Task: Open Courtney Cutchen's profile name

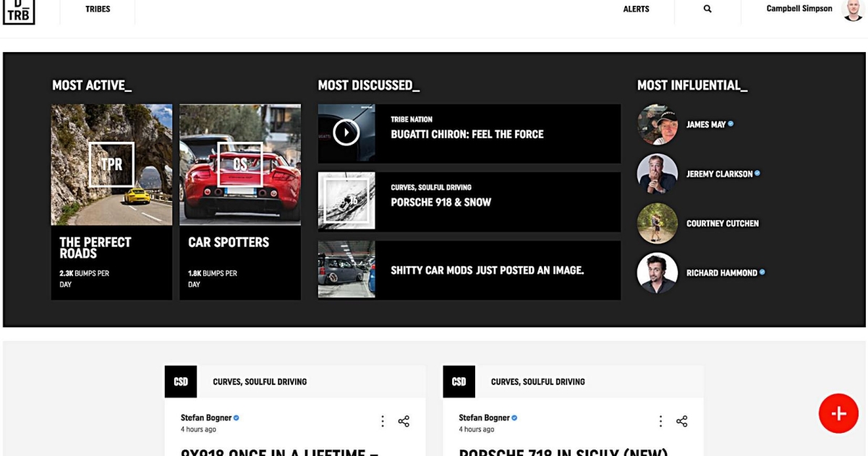Action: 723,224
